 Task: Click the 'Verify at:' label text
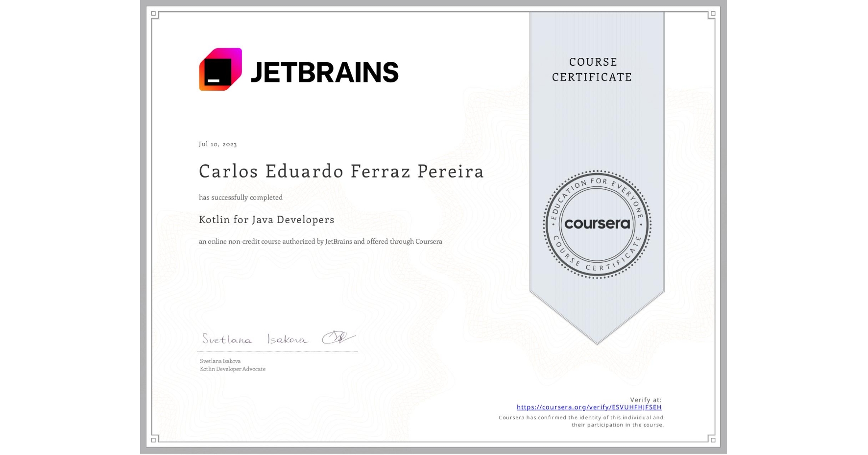(645, 400)
